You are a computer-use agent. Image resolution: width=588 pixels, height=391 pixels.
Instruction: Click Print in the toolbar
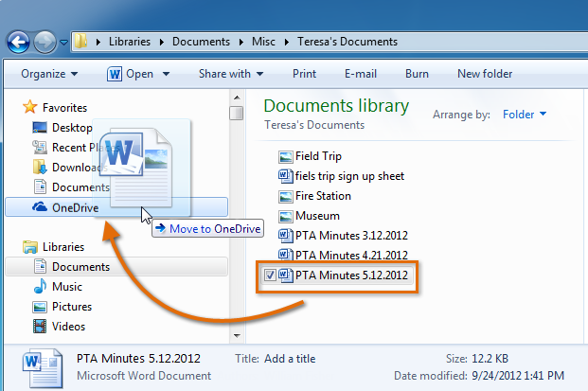click(x=304, y=74)
